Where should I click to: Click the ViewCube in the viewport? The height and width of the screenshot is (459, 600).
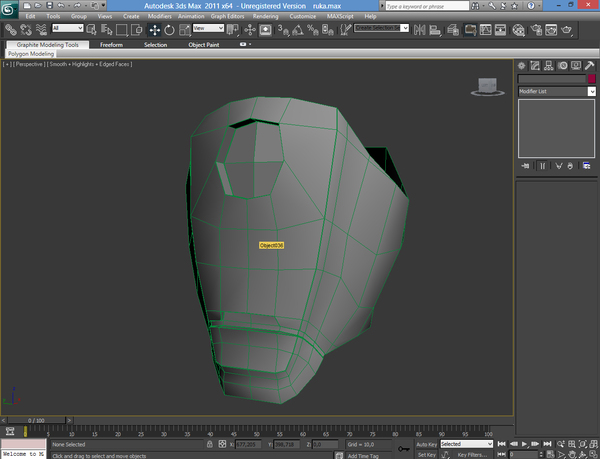(487, 87)
